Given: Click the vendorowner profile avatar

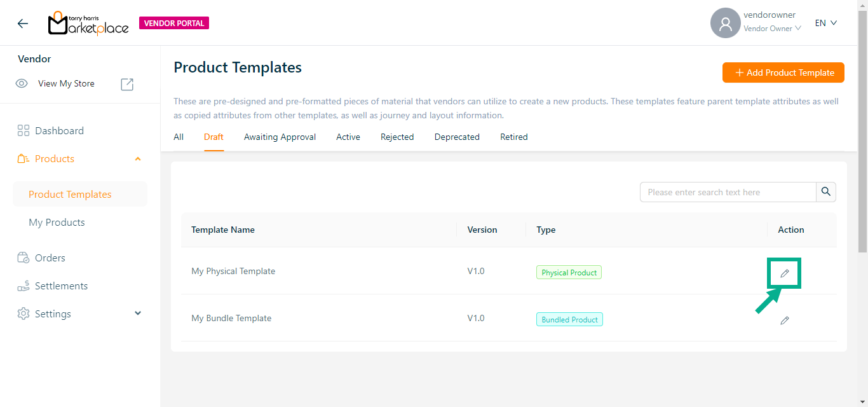Looking at the screenshot, I should pyautogui.click(x=725, y=24).
